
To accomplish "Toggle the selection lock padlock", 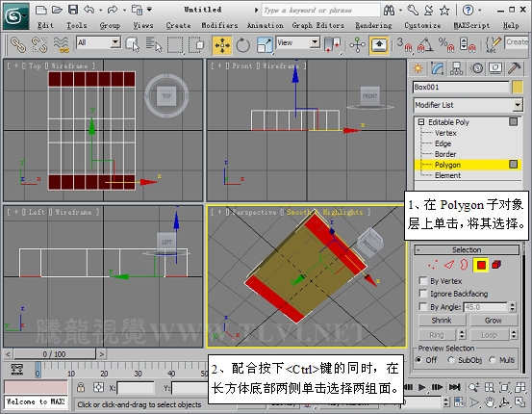I will [81, 387].
